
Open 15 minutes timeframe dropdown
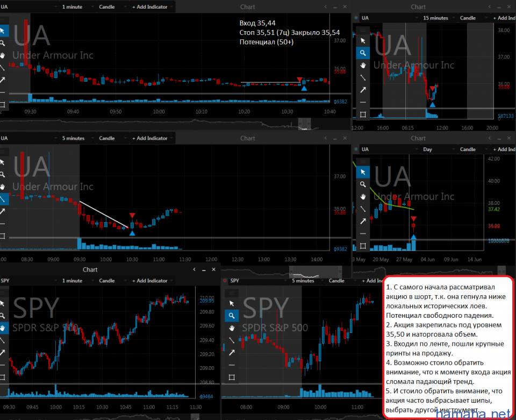tap(439, 18)
